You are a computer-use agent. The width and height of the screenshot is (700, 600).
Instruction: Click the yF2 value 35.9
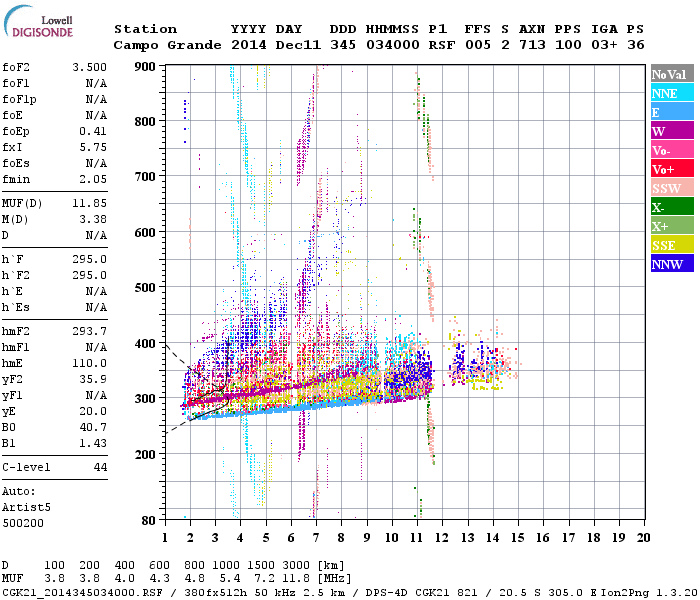click(93, 379)
